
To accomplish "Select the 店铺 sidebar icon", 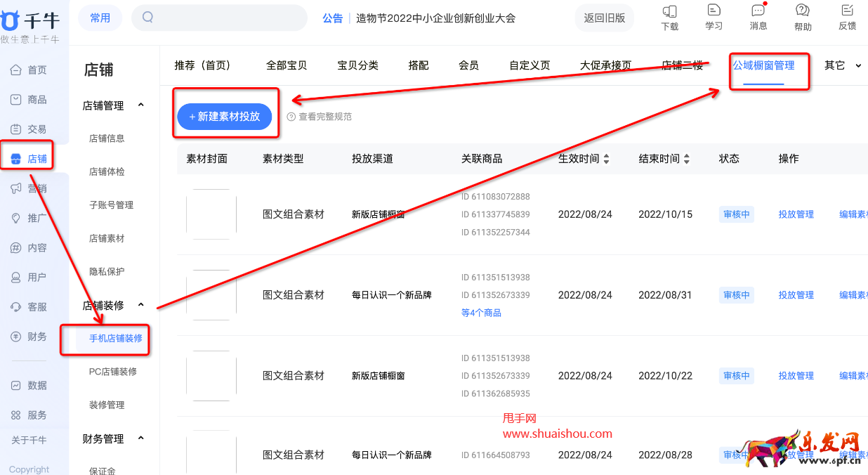I will [x=27, y=157].
